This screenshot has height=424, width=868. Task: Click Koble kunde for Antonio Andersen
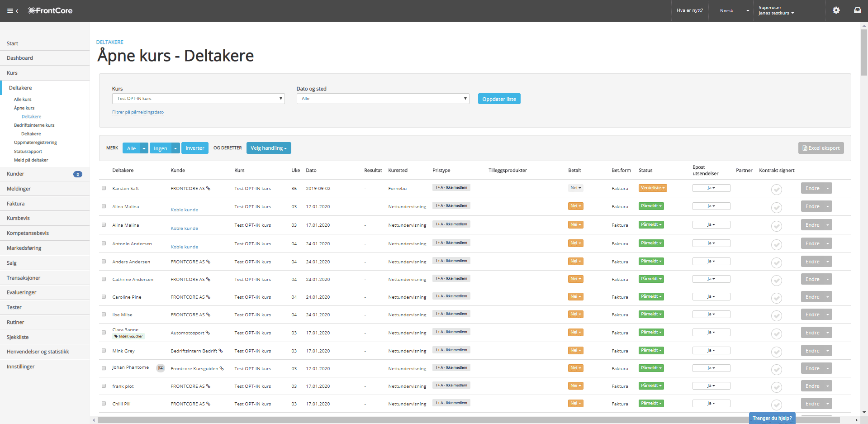click(184, 247)
